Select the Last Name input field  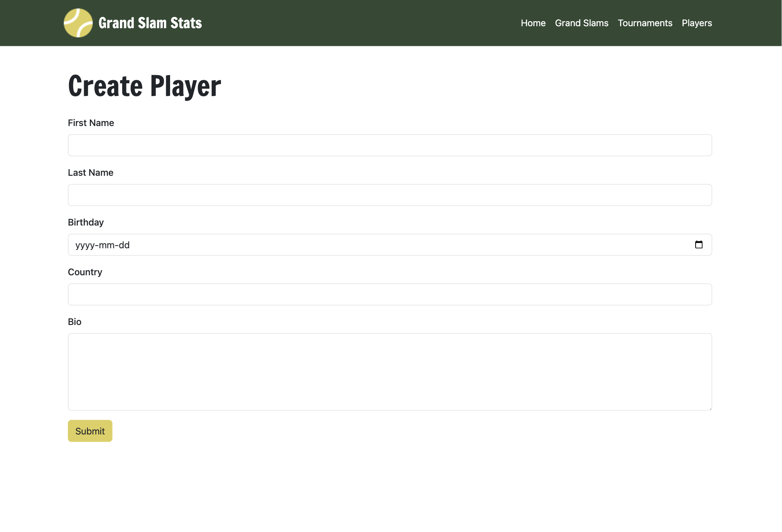(389, 195)
